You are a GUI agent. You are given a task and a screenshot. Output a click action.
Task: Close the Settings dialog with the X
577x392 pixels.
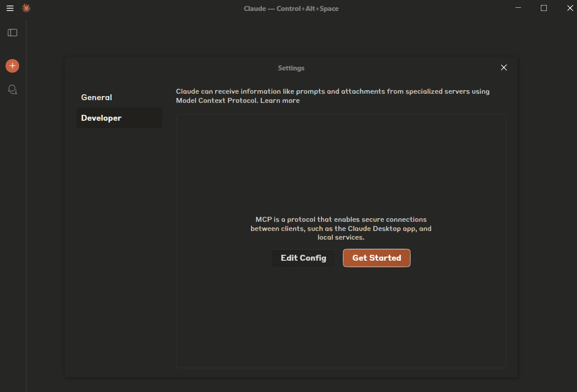[x=504, y=68]
